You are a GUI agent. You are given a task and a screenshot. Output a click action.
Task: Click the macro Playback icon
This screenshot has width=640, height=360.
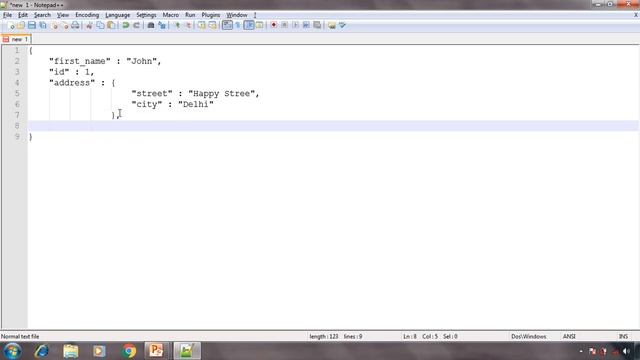296,25
